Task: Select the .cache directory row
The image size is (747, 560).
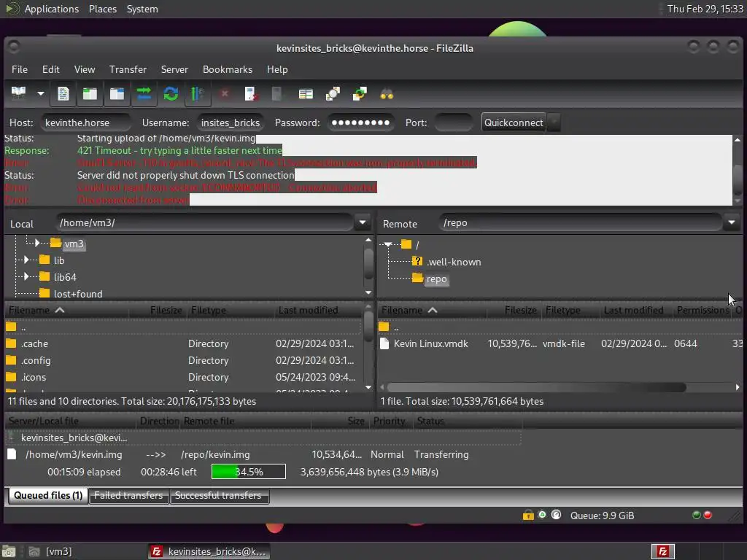Action: pos(183,343)
